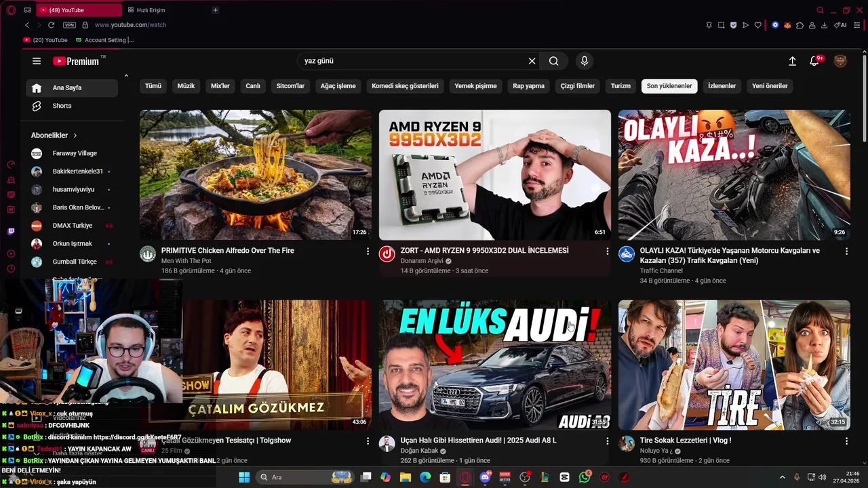Open the DMAX Turkiye subscription
Viewport: 868px width, 488px height.
point(72,226)
